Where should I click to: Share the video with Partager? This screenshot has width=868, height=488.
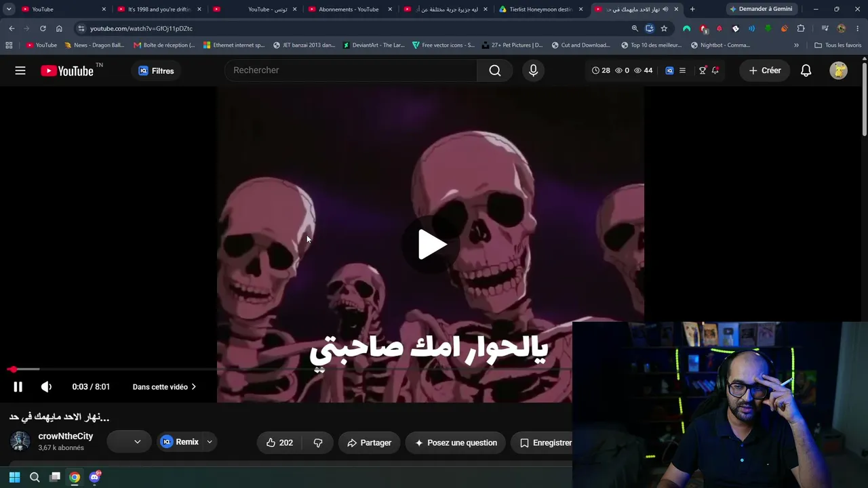coord(370,443)
